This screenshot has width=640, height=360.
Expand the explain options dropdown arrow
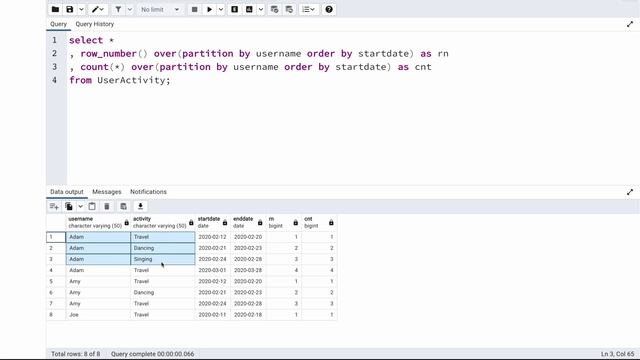[x=260, y=9]
